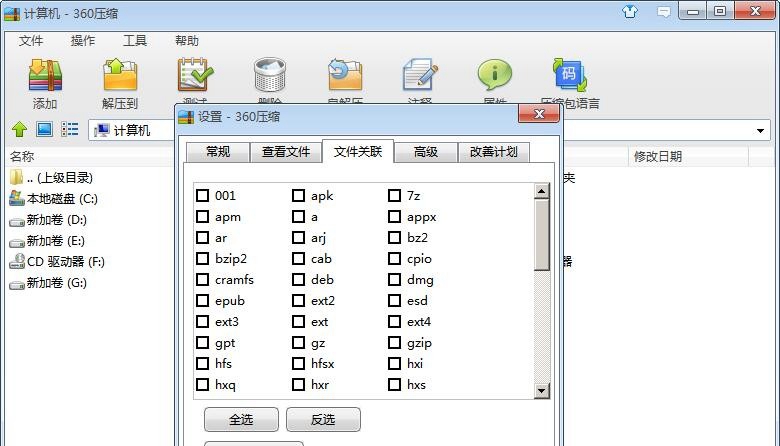Check the epub format box
The image size is (780, 446).
pyautogui.click(x=202, y=300)
